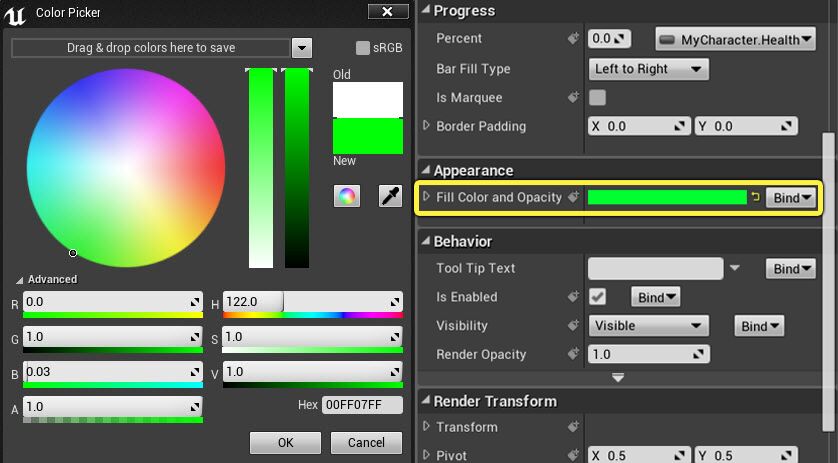Open the saved colors theme dropdown
The width and height of the screenshot is (838, 463).
point(301,48)
